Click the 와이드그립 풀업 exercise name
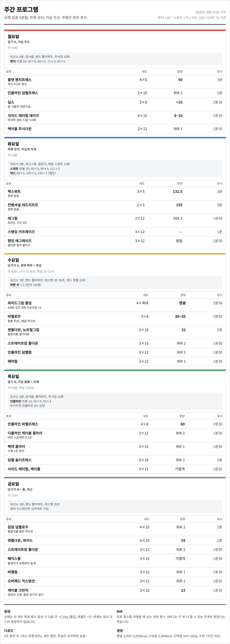Viewport: 230px width, 644px height. pos(19,303)
